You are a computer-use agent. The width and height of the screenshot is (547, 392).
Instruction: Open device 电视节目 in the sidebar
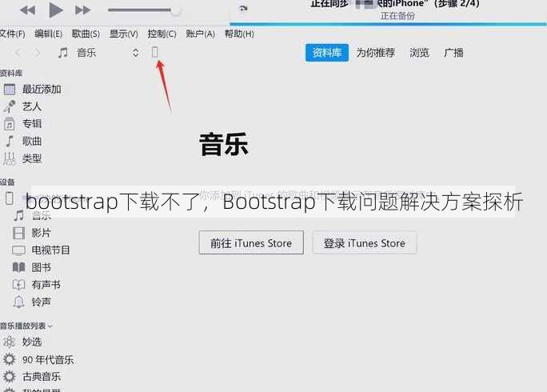pos(51,250)
